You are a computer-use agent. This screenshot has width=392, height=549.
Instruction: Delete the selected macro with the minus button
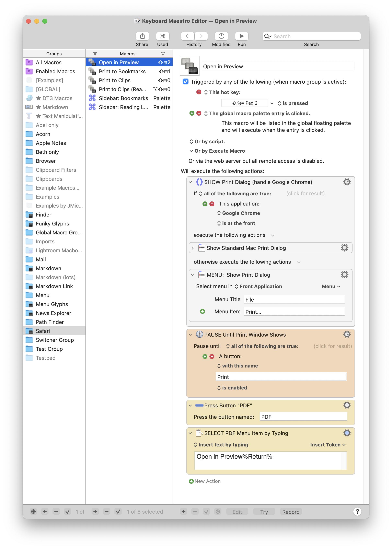pyautogui.click(x=106, y=511)
